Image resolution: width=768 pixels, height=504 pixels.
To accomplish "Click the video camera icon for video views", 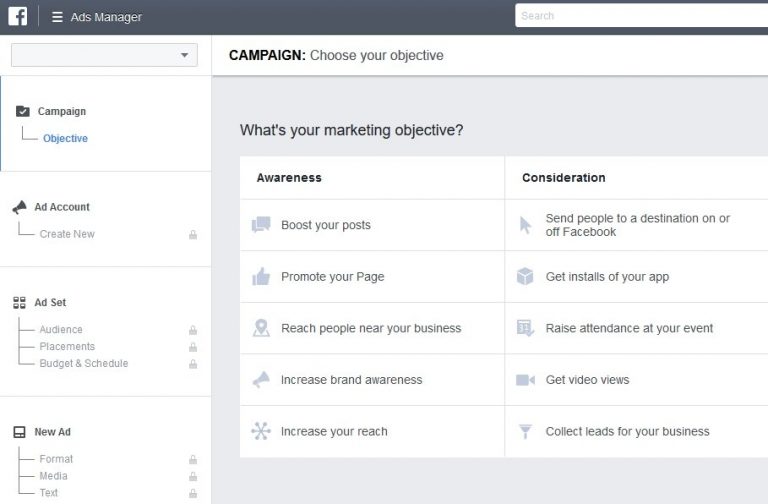I will click(525, 380).
